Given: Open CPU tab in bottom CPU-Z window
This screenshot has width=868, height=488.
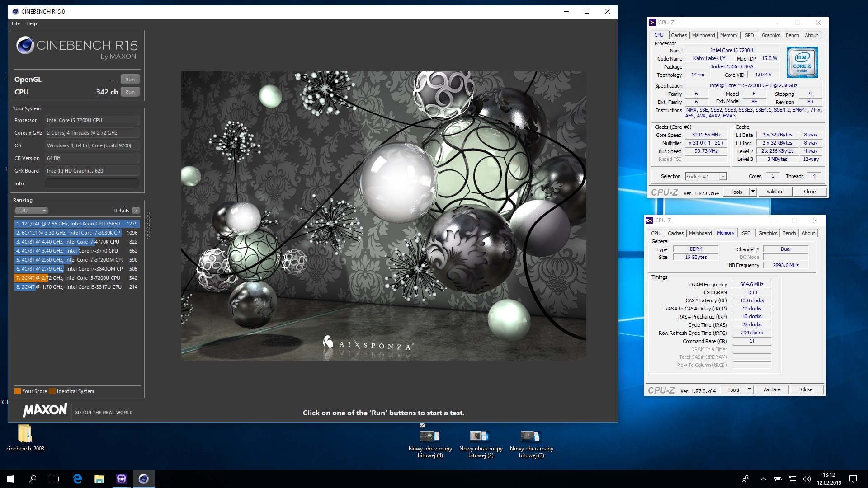Looking at the screenshot, I should (x=656, y=233).
